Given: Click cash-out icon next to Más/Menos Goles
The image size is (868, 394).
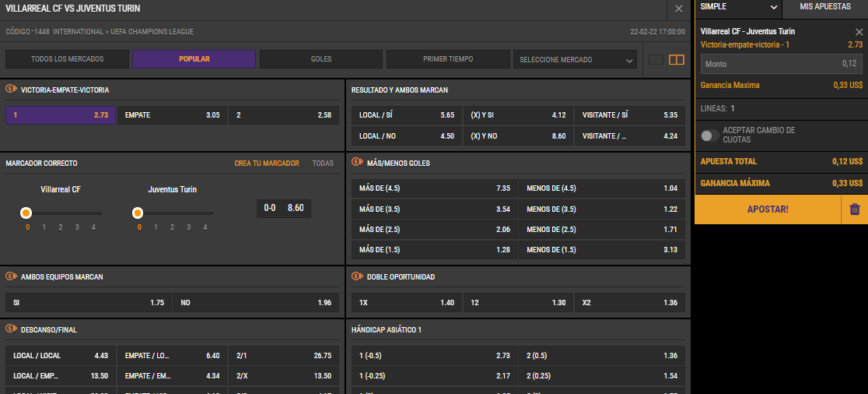Looking at the screenshot, I should [357, 163].
